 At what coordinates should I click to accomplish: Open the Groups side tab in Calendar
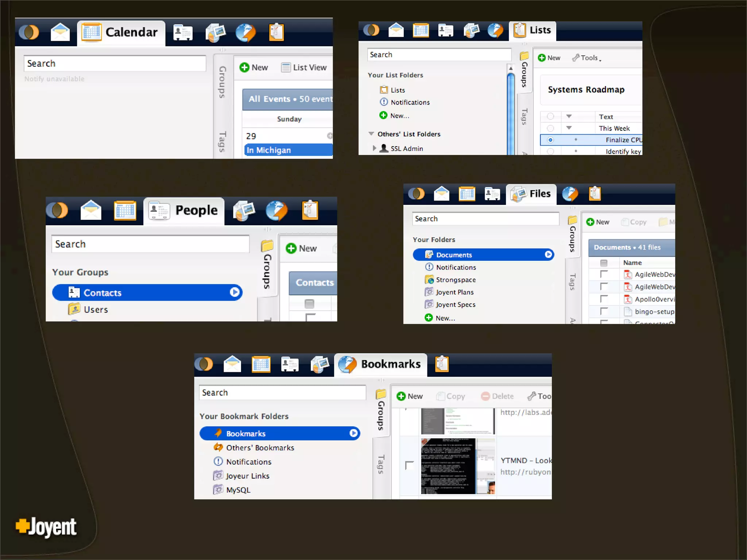pyautogui.click(x=222, y=82)
